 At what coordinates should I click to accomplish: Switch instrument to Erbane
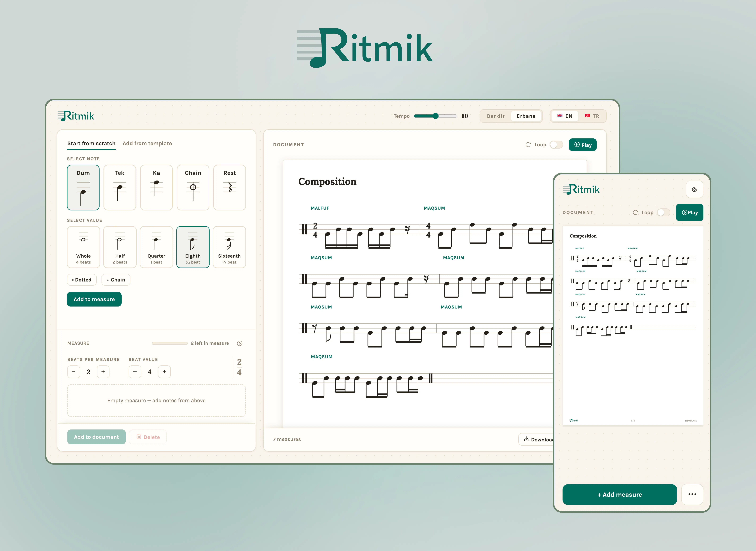click(526, 116)
